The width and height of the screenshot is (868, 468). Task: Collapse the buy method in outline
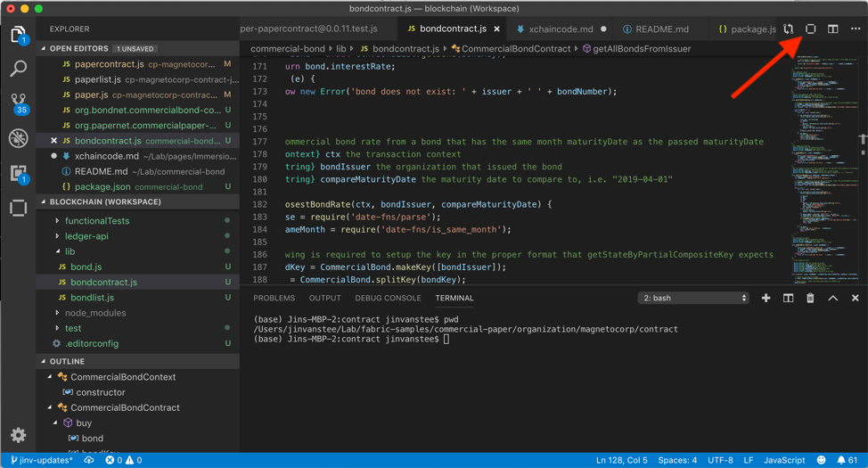coord(55,423)
